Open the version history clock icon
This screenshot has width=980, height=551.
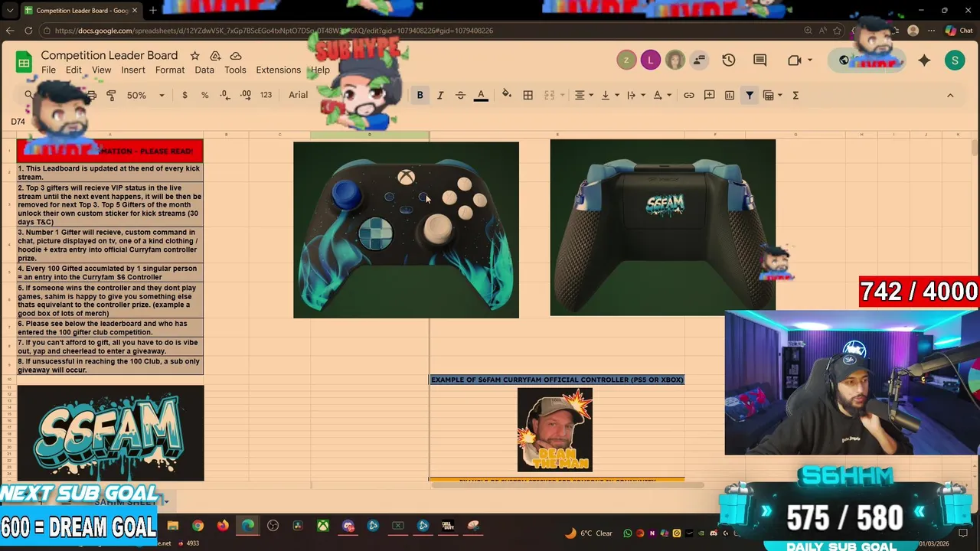click(x=728, y=60)
